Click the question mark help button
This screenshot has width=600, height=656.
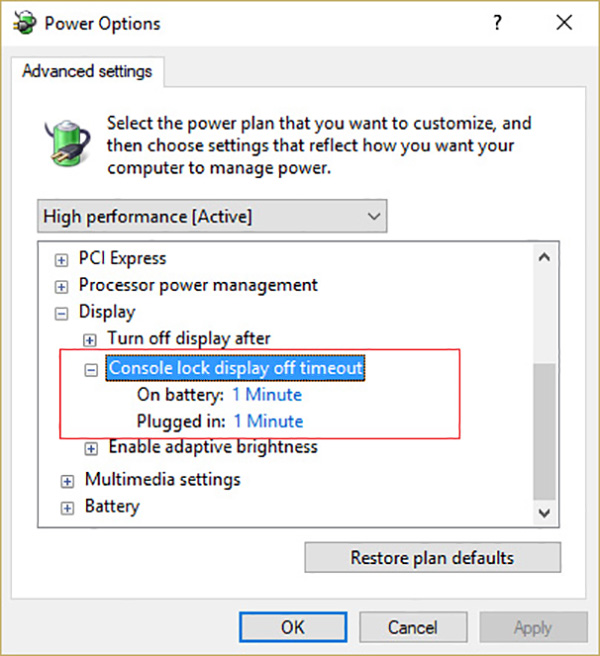coord(497,23)
